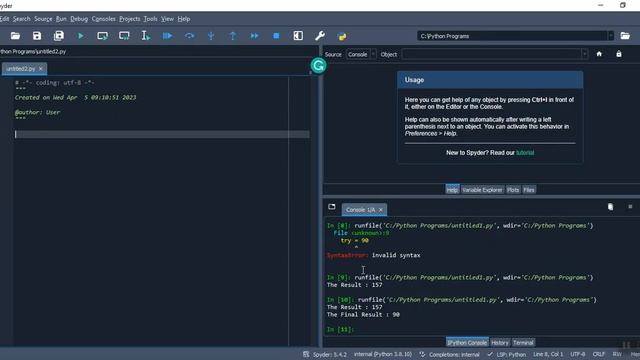Save all files icon
The height and width of the screenshot is (360, 640).
tap(59, 36)
